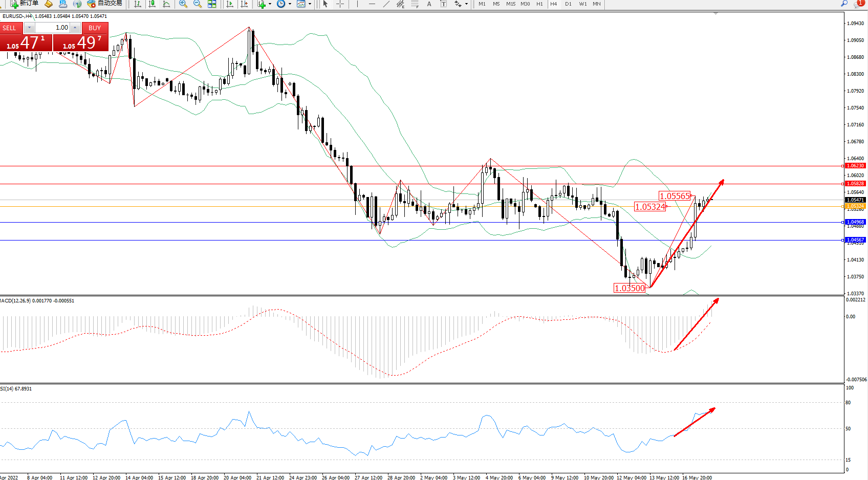The height and width of the screenshot is (480, 868).
Task: Select the Crosshair tool
Action: pos(340,4)
